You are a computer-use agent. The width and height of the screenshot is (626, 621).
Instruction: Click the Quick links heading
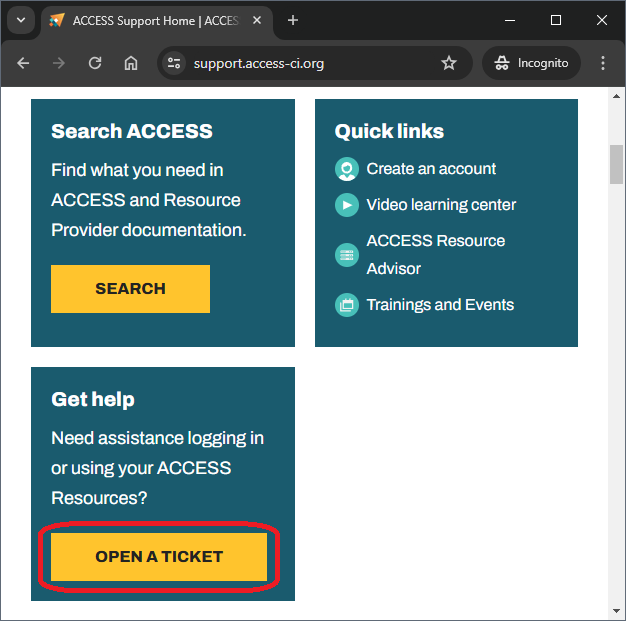(x=389, y=131)
